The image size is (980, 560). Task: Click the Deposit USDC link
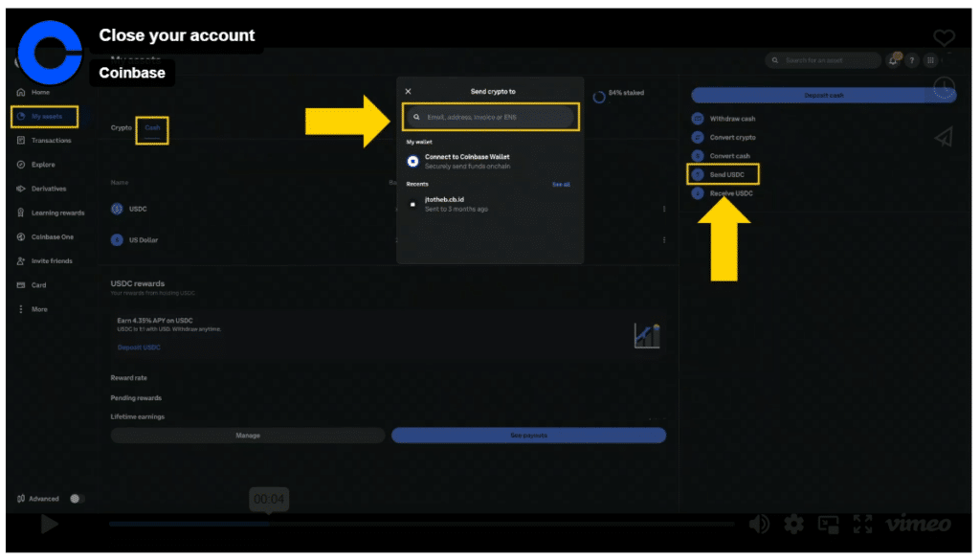(139, 347)
